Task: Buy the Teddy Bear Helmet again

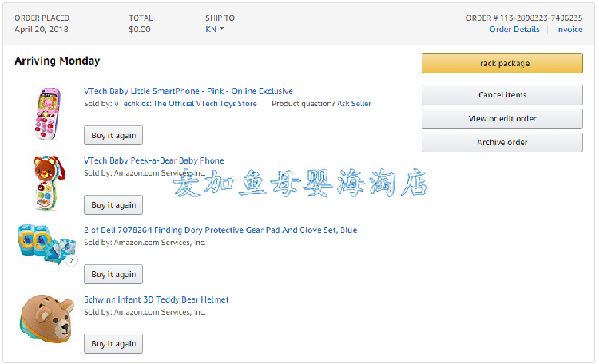Action: [113, 344]
